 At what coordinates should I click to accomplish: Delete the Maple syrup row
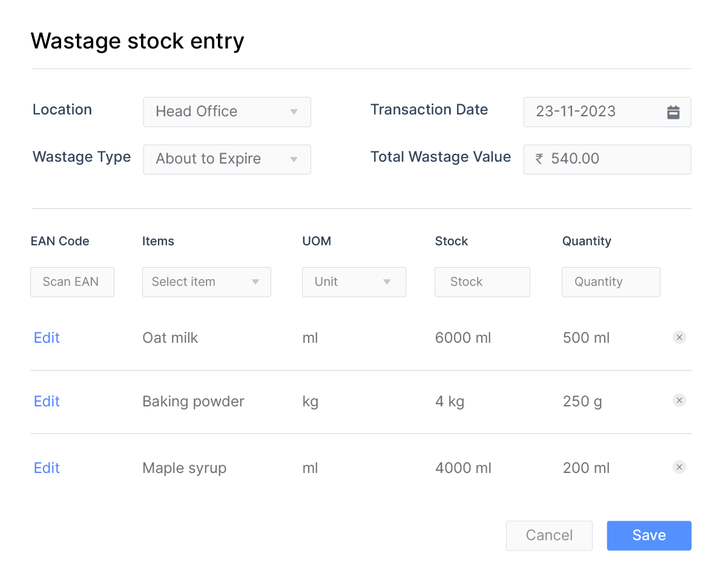tap(679, 467)
